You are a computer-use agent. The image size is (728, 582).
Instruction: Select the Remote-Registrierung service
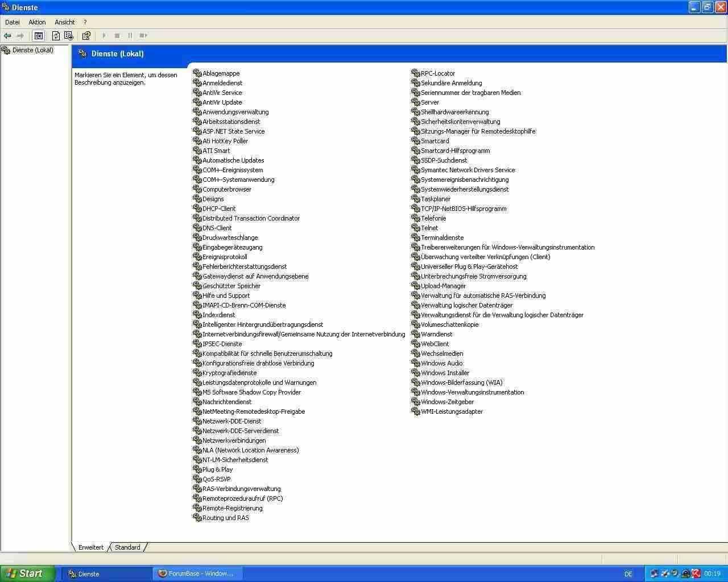click(x=233, y=508)
